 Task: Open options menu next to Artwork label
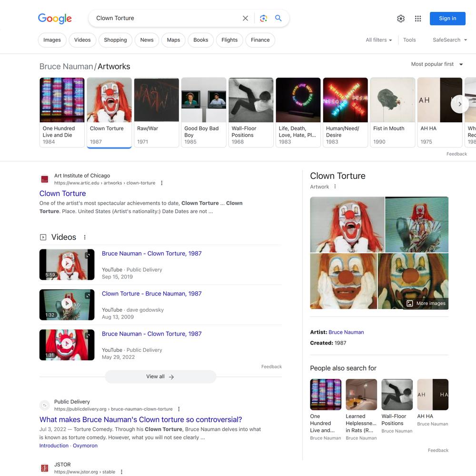click(x=335, y=187)
